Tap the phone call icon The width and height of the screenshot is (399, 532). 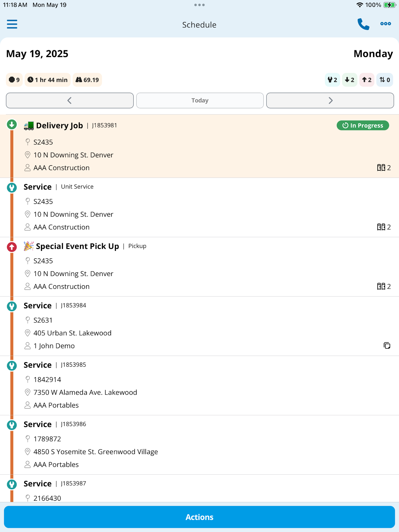click(363, 24)
